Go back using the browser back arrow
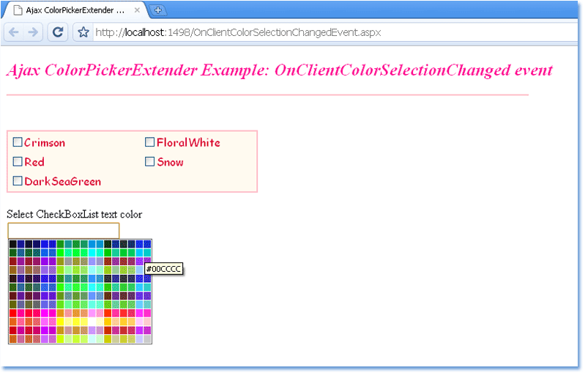The width and height of the screenshot is (588, 373). (x=14, y=32)
